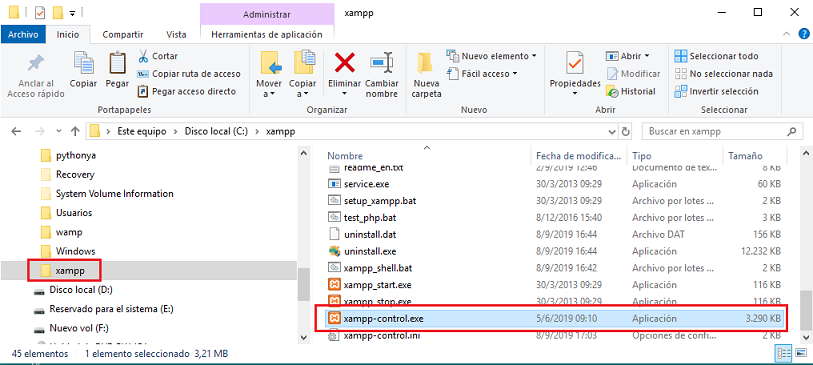Image resolution: width=813 pixels, height=365 pixels.
Task: Open Herramientas de aplicación tab
Action: [267, 35]
